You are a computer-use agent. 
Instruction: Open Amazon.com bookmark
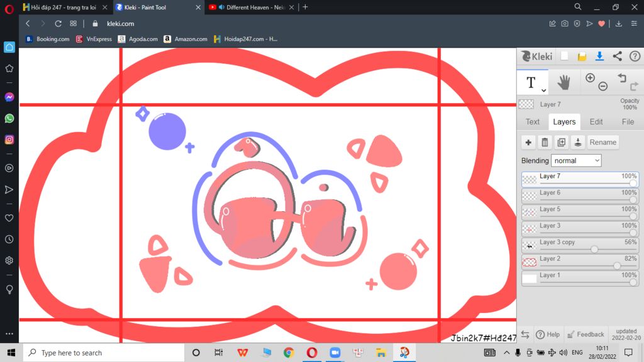pyautogui.click(x=186, y=39)
